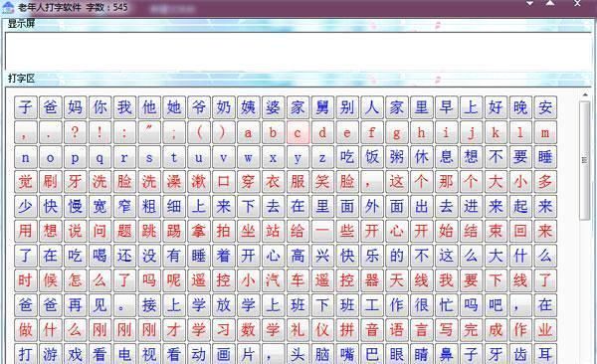Screen dimensions: 597x364
Task: Tap the 踢 character key
Action: (x=174, y=231)
